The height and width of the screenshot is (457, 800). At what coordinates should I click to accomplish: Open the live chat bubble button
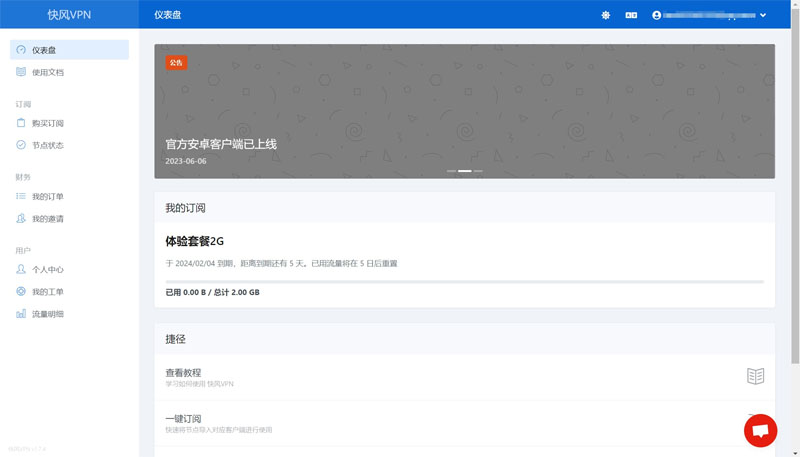pos(760,430)
